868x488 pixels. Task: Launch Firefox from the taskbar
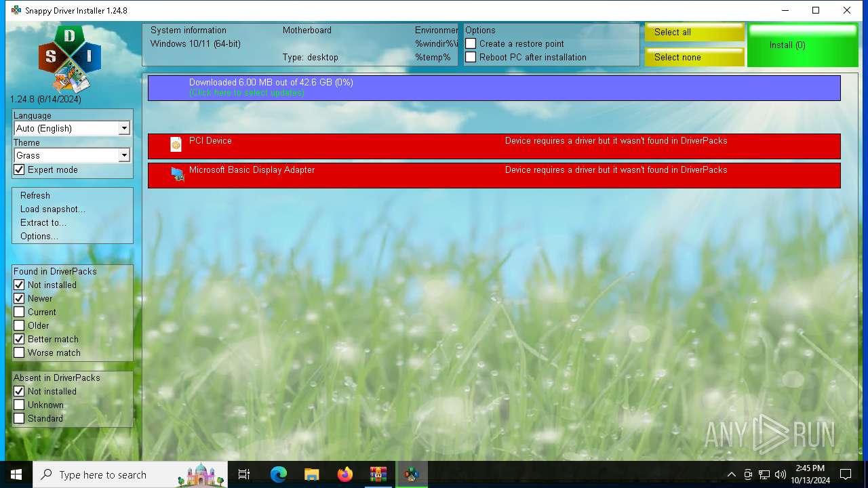pyautogui.click(x=344, y=474)
